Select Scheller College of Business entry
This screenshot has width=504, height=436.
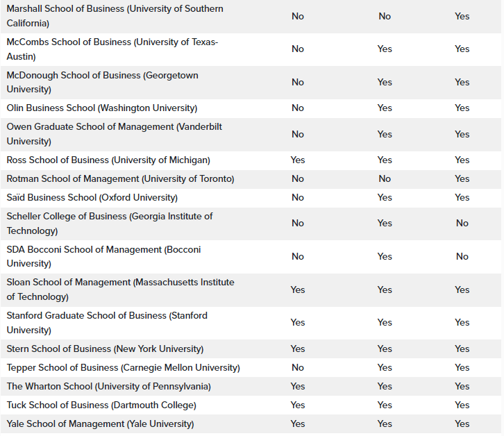[x=109, y=223]
